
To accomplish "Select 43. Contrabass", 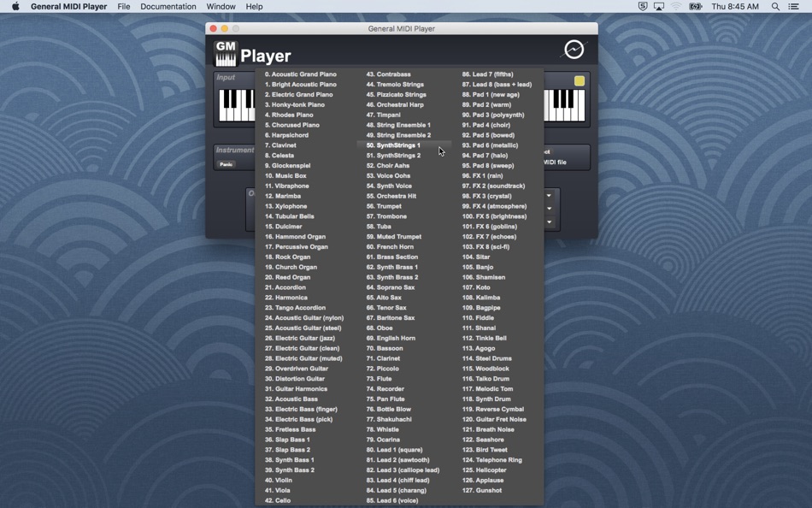I will pyautogui.click(x=388, y=74).
